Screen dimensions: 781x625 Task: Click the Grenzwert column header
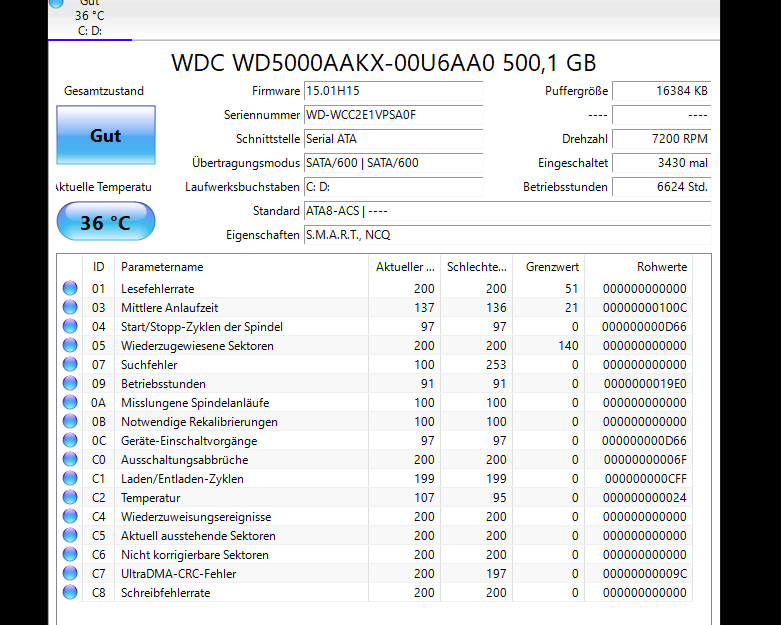click(x=548, y=267)
